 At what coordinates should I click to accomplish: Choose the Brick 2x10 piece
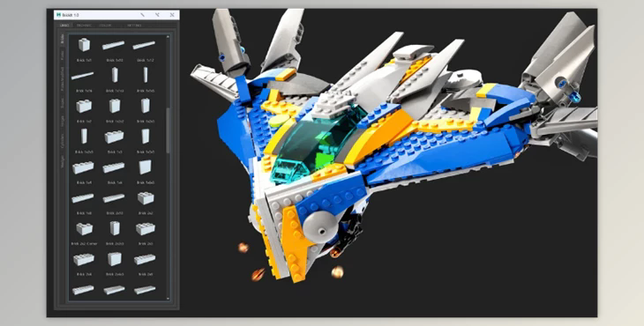[113, 198]
